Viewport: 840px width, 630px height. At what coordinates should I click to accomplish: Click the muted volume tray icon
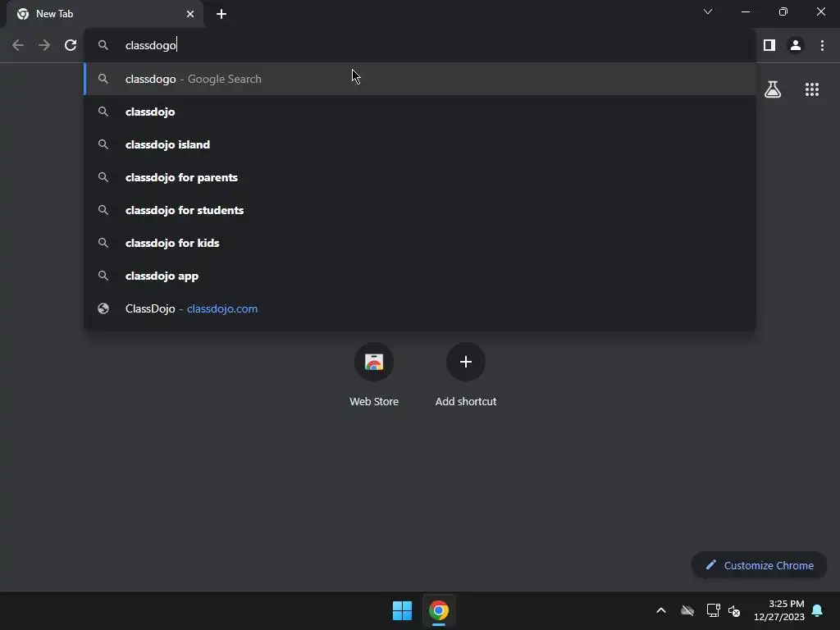pyautogui.click(x=734, y=610)
